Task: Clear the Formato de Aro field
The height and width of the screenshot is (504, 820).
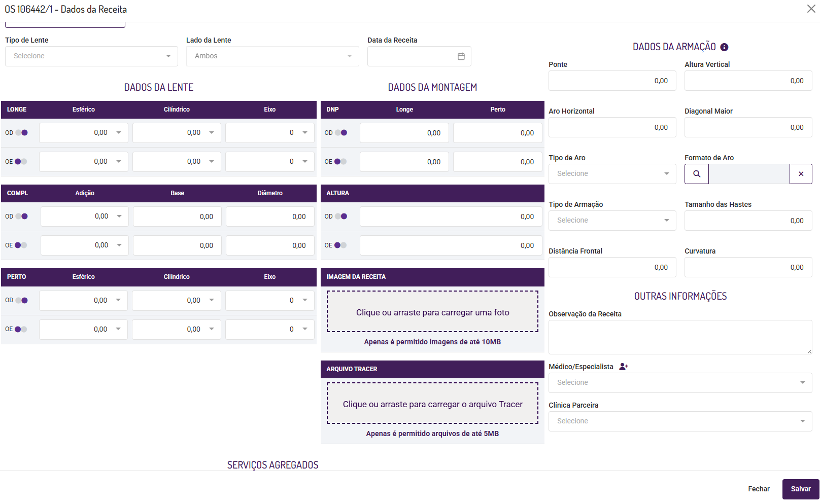Action: [801, 174]
